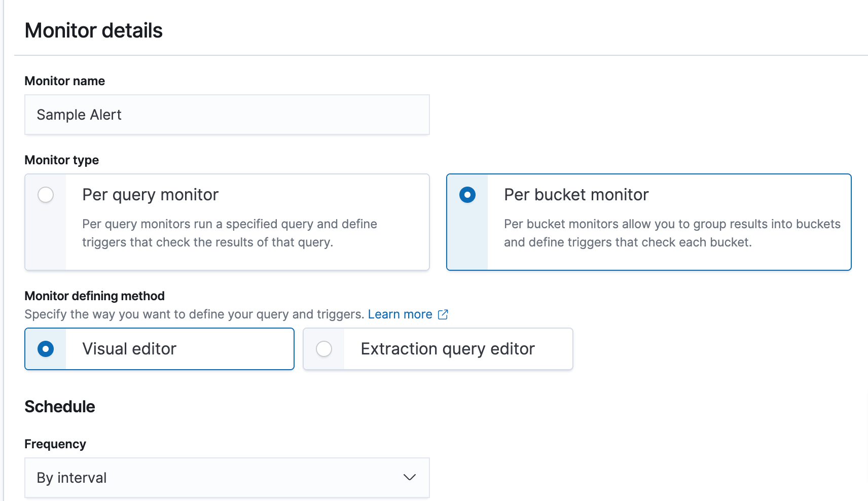Click the 'Per bucket monitor' card title
The width and height of the screenshot is (868, 501).
click(x=576, y=195)
